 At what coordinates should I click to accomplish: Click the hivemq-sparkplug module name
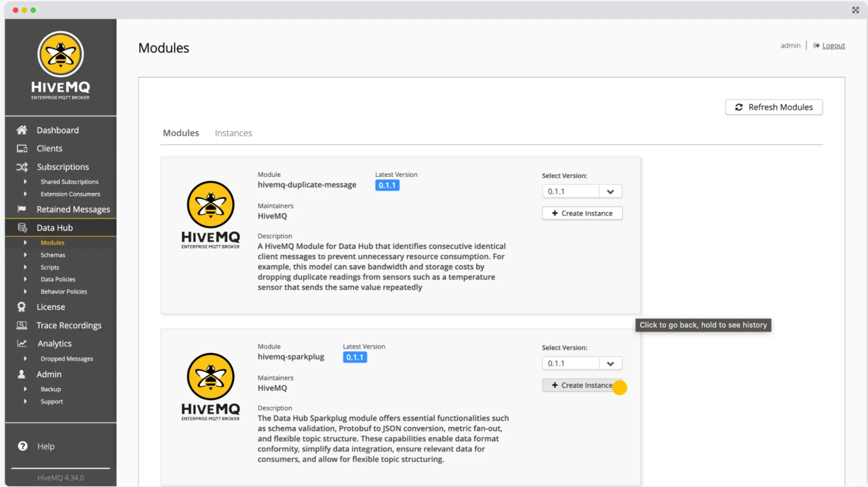291,357
